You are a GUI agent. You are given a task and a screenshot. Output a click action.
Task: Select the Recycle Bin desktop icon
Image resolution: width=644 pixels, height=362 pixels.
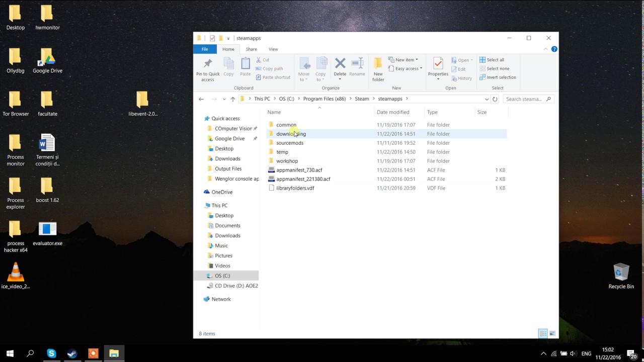point(621,277)
